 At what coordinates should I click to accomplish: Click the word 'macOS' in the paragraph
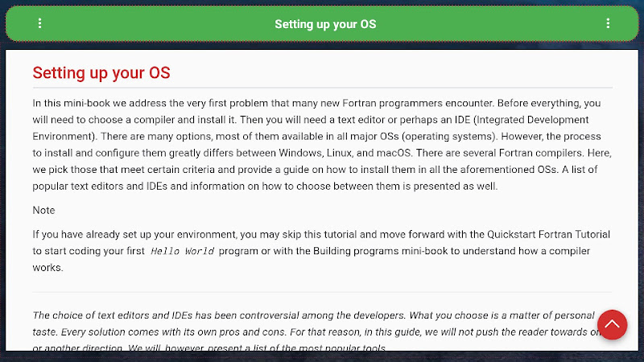[394, 153]
